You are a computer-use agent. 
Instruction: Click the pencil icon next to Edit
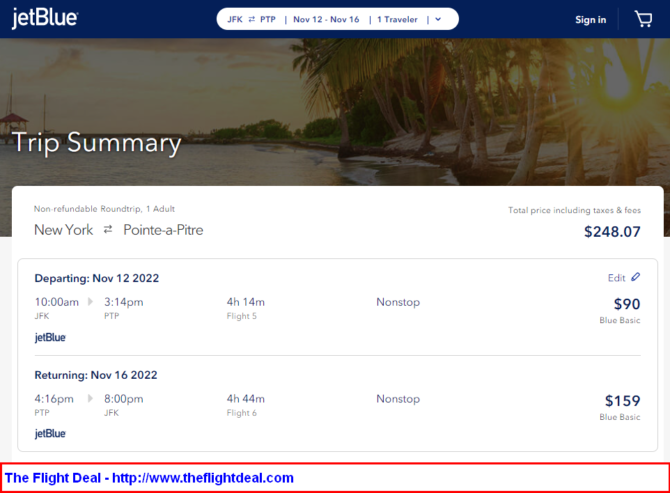tap(635, 277)
